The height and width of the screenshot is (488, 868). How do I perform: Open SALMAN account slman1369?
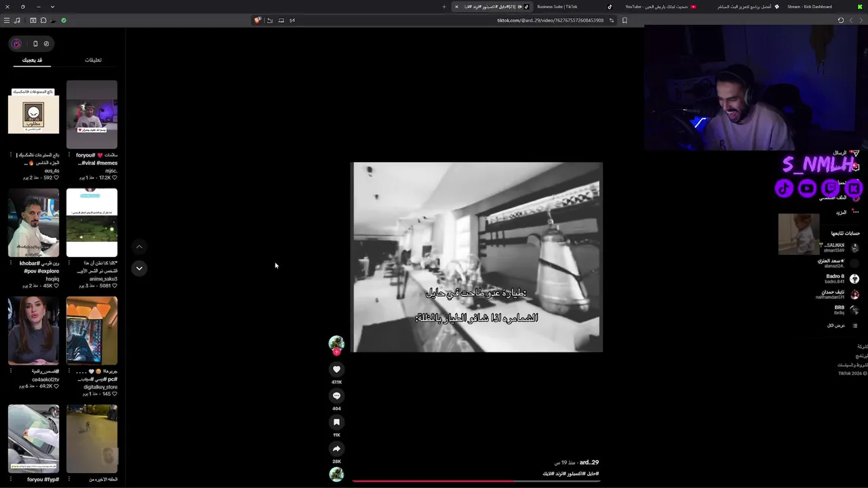[839, 248]
